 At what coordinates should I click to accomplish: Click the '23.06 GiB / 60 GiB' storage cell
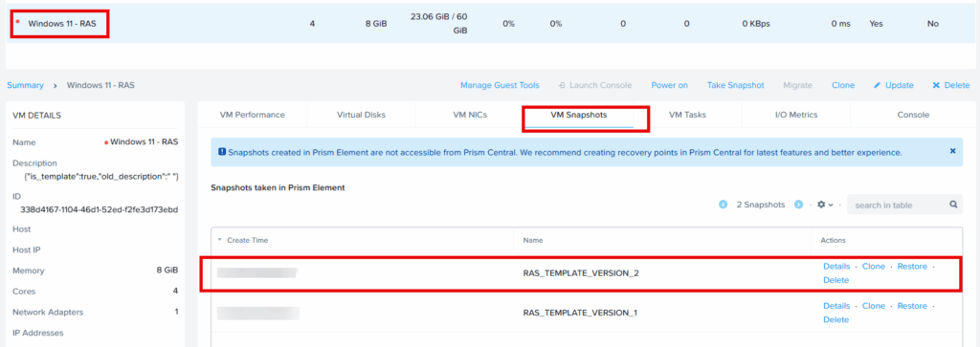click(438, 24)
